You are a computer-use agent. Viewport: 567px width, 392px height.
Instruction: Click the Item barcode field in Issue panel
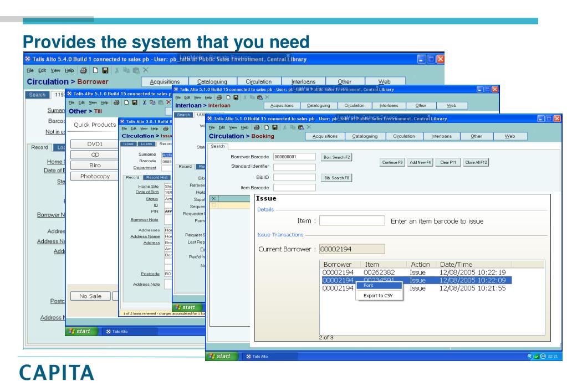tap(352, 221)
